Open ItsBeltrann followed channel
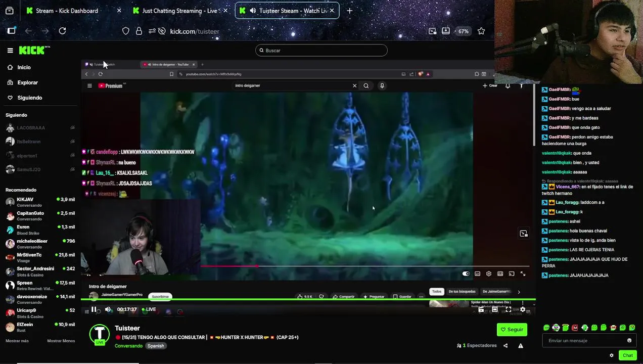Viewport: 643px width, 364px height. pos(40,142)
